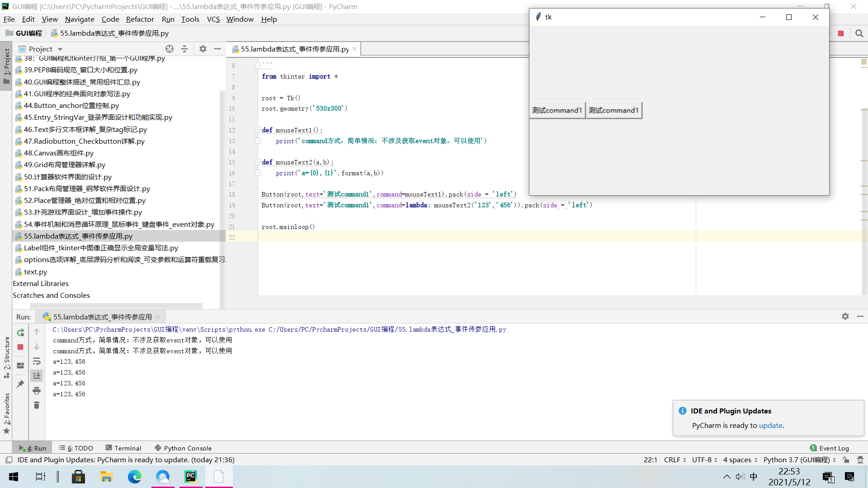Fold the mouseText2 function definition

click(257, 162)
